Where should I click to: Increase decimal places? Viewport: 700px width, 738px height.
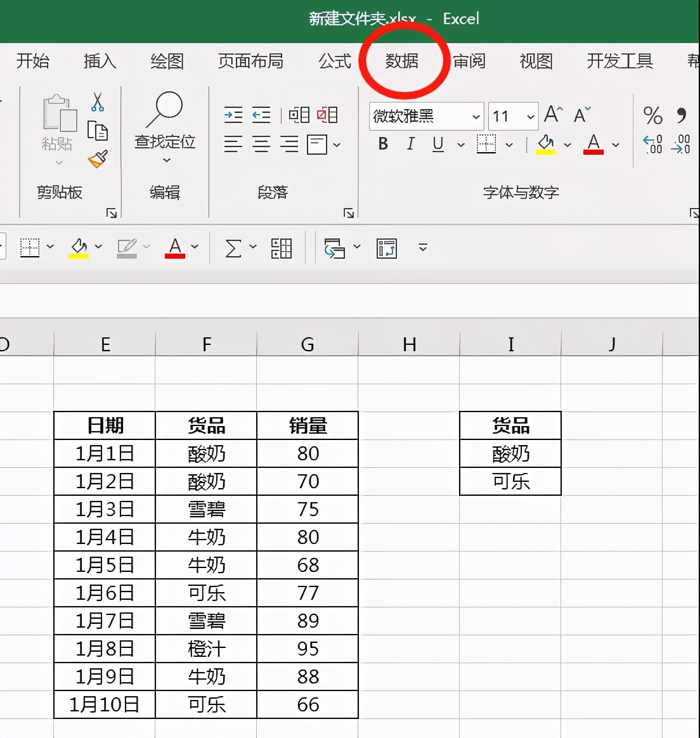coord(653,144)
